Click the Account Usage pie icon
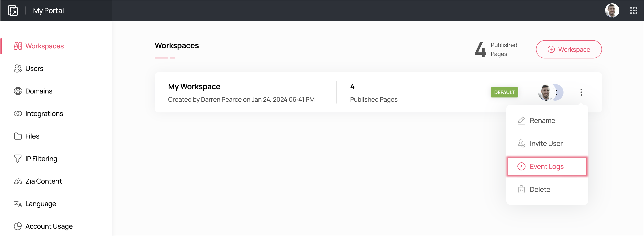Image resolution: width=644 pixels, height=236 pixels. [x=18, y=226]
